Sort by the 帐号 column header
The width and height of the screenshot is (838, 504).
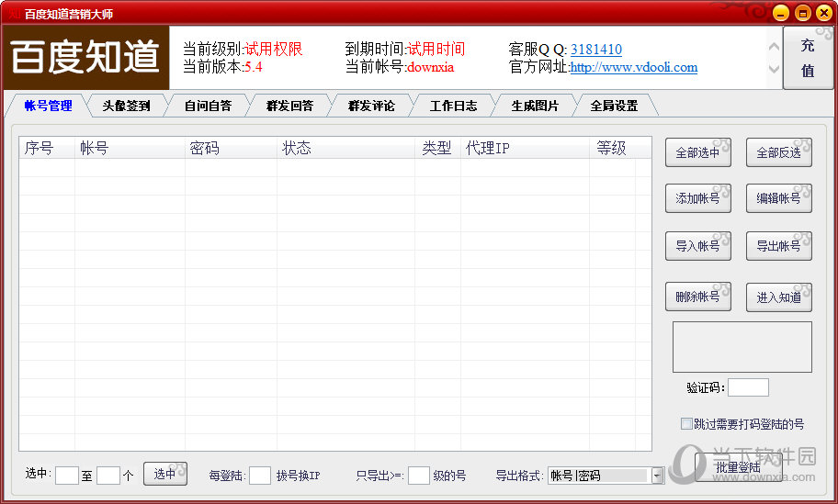coord(130,148)
